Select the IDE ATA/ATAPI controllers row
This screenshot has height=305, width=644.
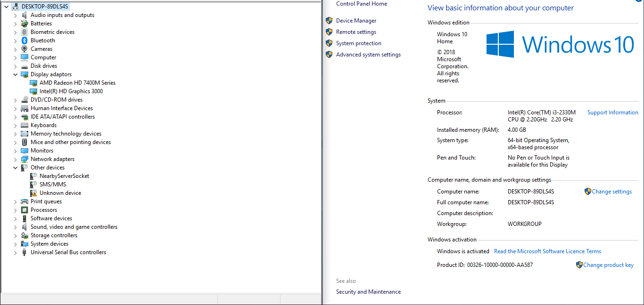(63, 117)
